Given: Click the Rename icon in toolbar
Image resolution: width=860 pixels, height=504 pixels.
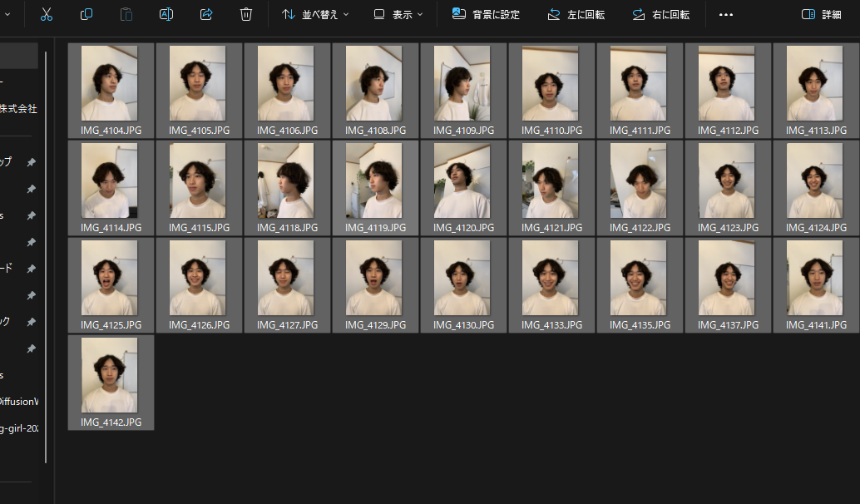Looking at the screenshot, I should [166, 15].
